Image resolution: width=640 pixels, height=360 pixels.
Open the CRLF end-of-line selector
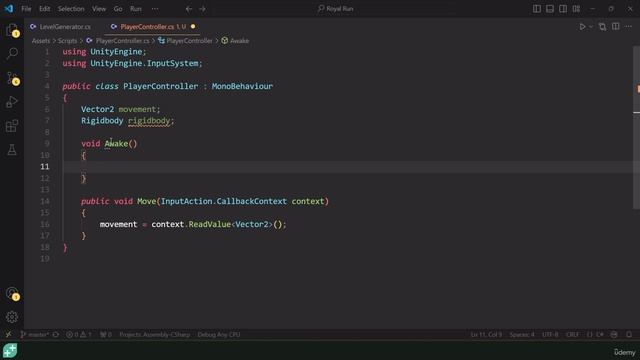tap(572, 334)
